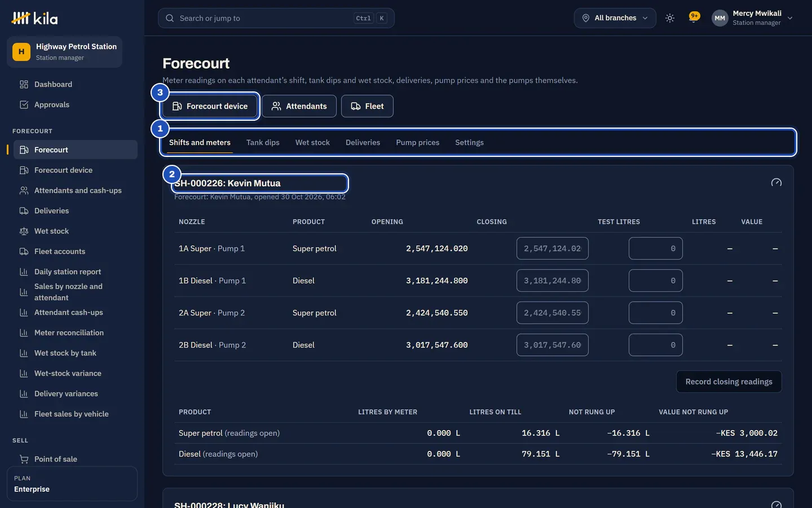Image resolution: width=812 pixels, height=508 pixels.
Task: Click the Daily station report chart icon
Action: coord(24,271)
